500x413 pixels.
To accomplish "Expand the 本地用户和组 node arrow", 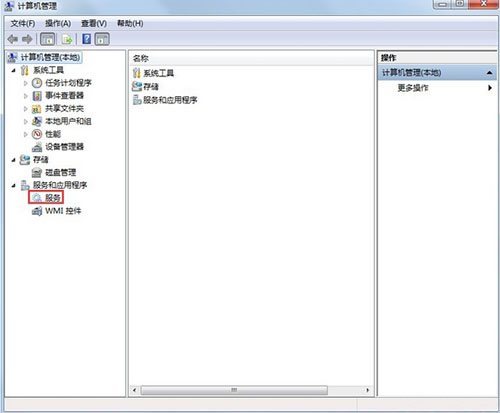I will [26, 122].
